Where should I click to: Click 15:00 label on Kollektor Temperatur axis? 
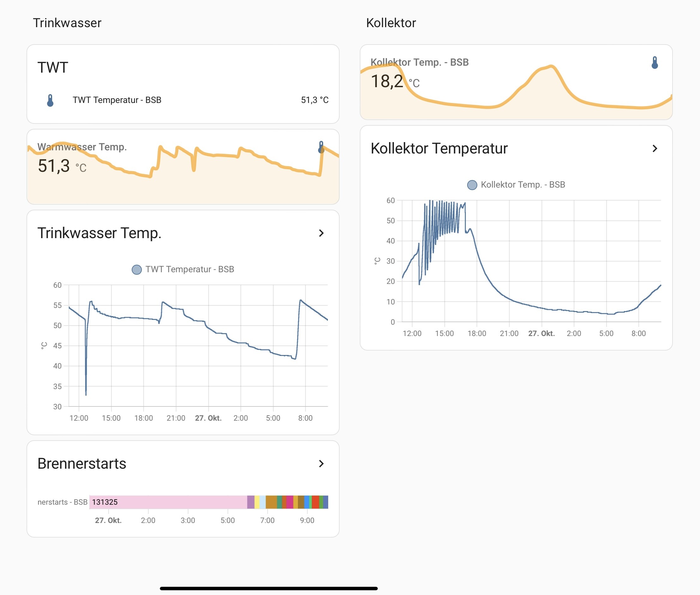[x=444, y=334]
